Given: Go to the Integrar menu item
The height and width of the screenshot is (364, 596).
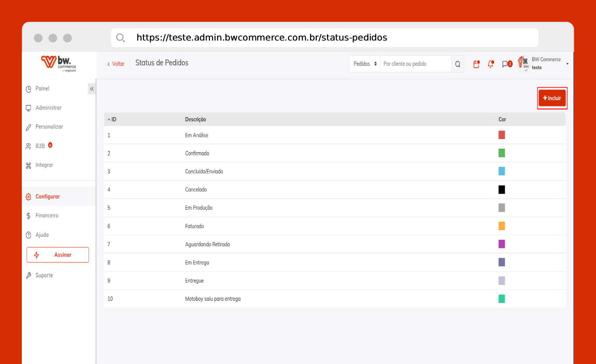Looking at the screenshot, I should (44, 165).
